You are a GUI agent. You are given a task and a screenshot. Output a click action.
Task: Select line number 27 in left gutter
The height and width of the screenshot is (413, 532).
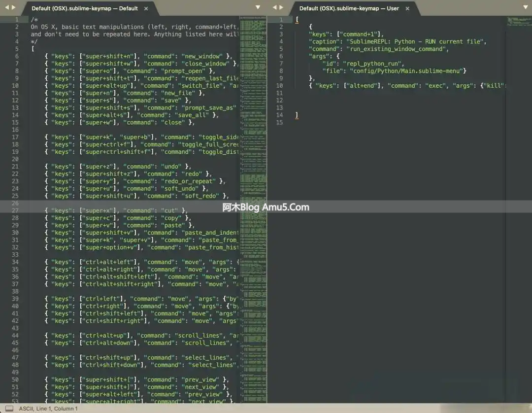(x=15, y=210)
